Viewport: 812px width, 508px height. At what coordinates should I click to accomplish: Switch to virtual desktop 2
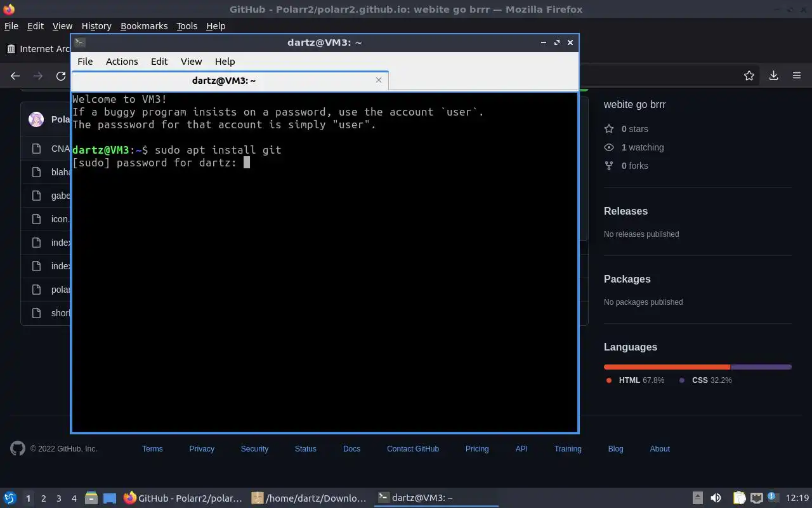point(43,498)
